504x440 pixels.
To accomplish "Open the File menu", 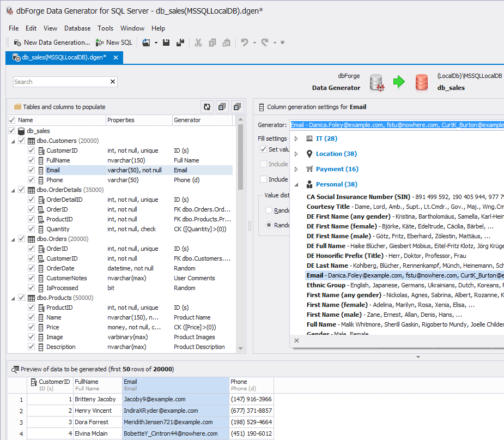I will click(x=14, y=28).
